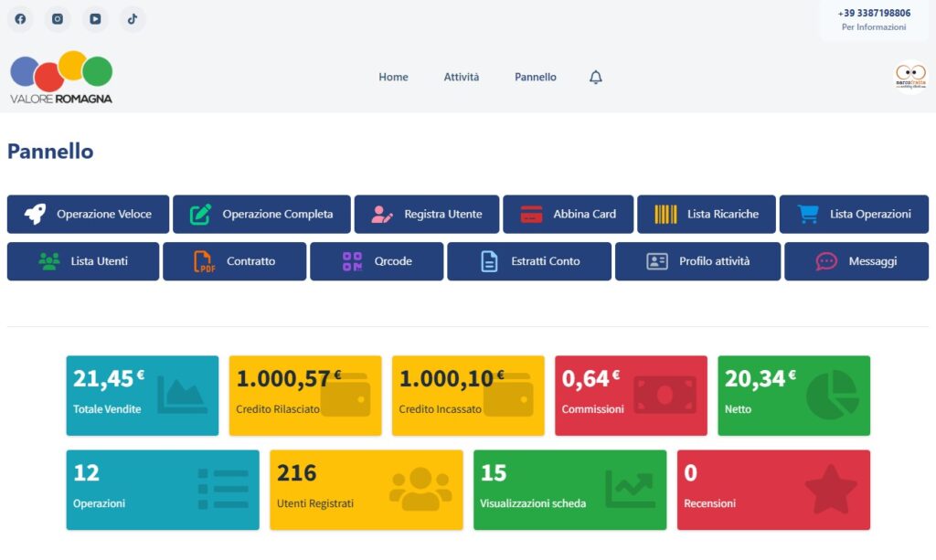Open the Qrcode button
Screen dimensions: 936x560
coord(377,261)
